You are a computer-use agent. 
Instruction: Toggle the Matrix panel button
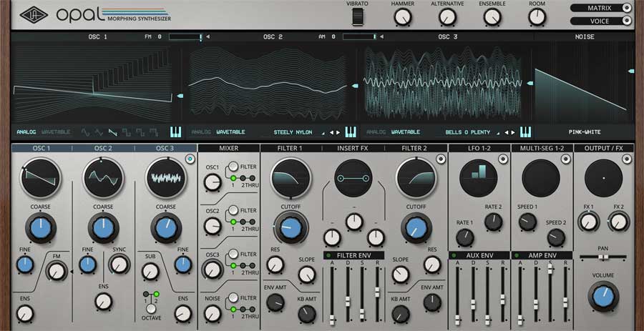(602, 8)
